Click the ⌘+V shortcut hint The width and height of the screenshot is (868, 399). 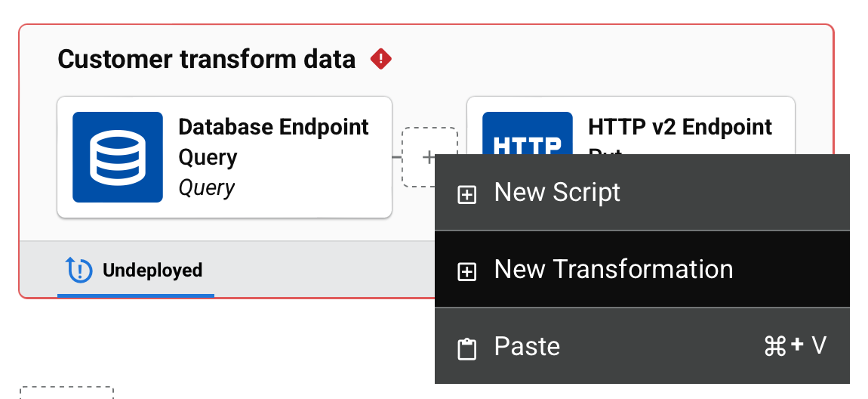[796, 346]
